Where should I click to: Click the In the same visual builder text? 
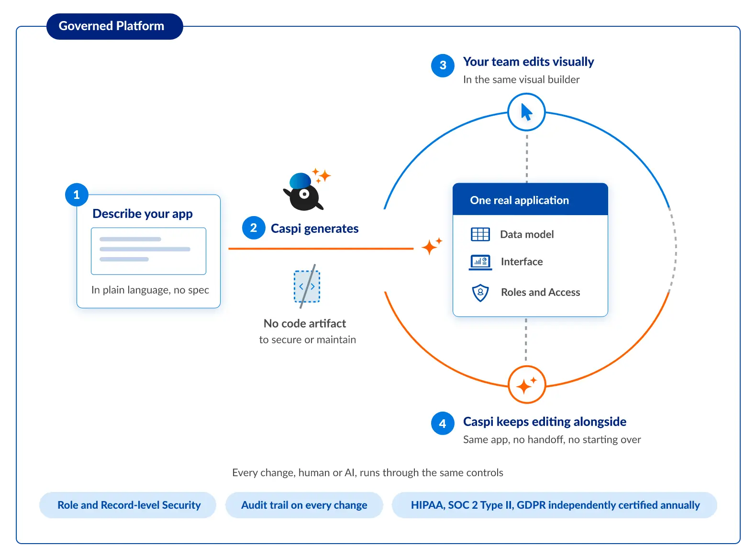click(521, 80)
